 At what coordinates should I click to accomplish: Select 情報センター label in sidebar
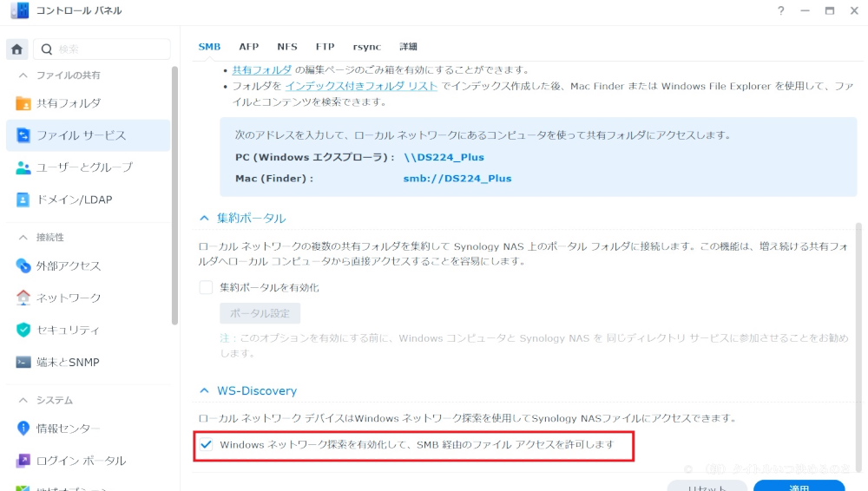pos(68,428)
